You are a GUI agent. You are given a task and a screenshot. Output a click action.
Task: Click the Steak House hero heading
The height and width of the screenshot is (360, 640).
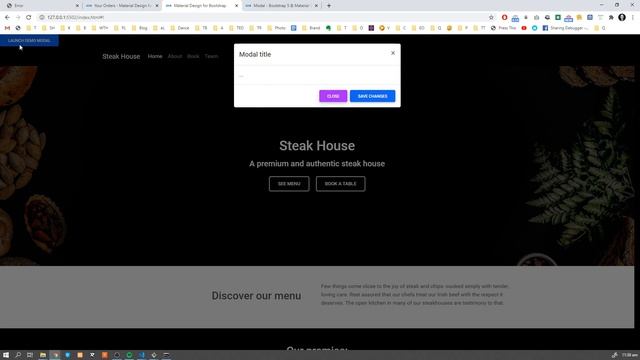[317, 146]
